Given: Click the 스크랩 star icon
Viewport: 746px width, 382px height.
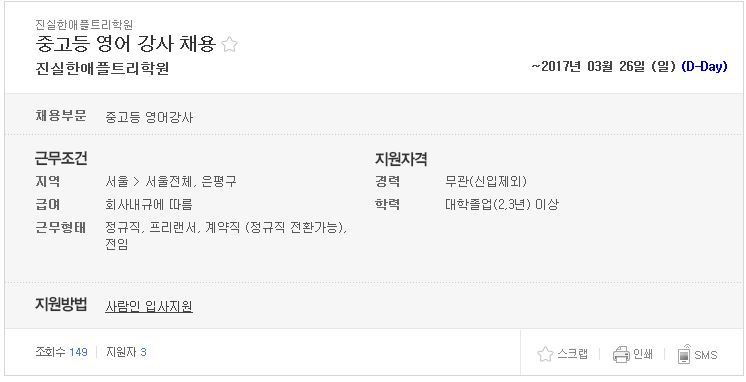Looking at the screenshot, I should [x=545, y=354].
